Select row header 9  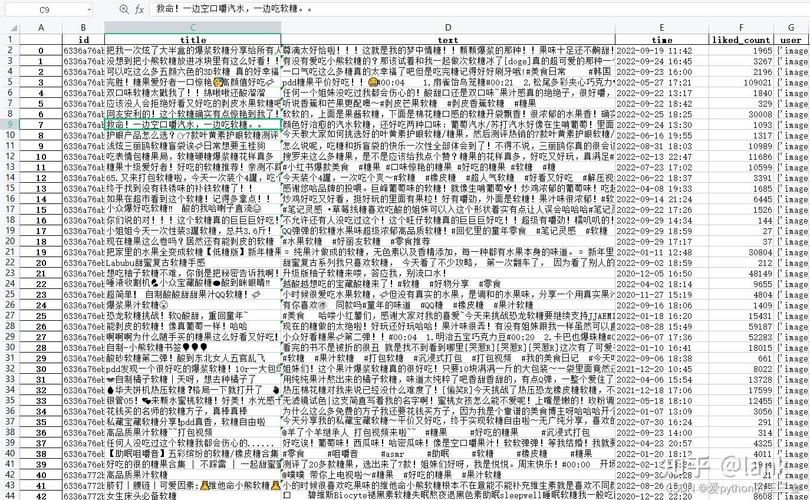pos(10,124)
